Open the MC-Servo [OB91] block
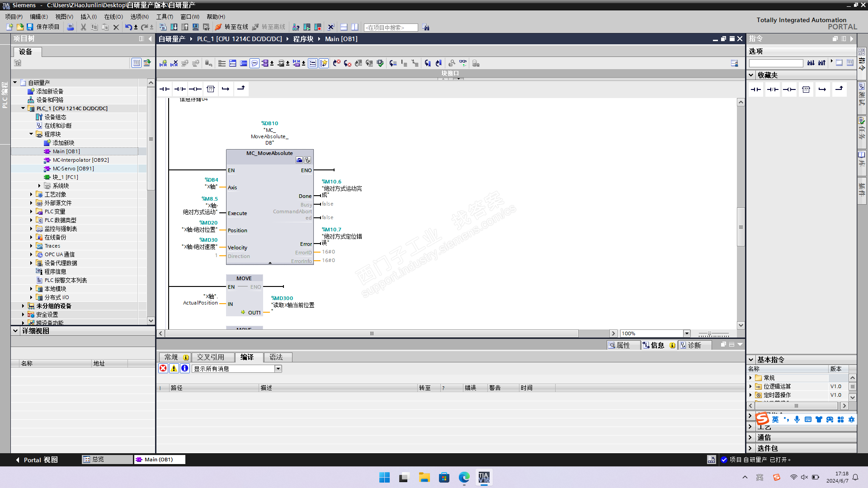The width and height of the screenshot is (868, 488). tap(73, 169)
